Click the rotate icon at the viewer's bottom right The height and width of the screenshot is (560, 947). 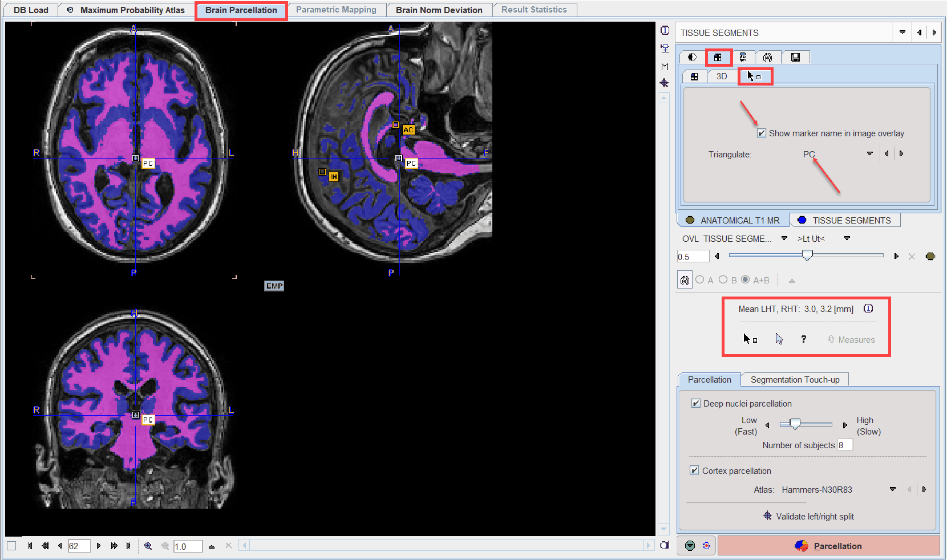click(x=664, y=545)
